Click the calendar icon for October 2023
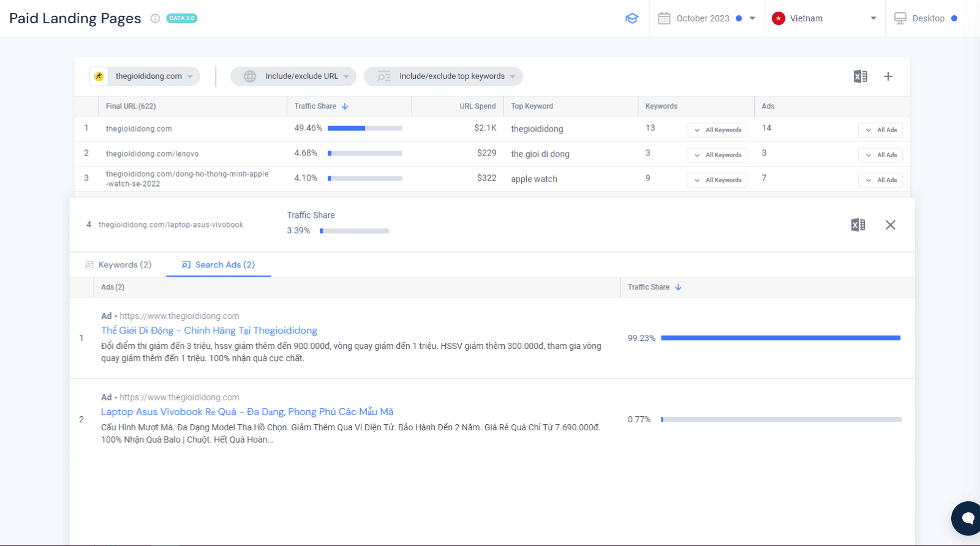This screenshot has height=546, width=980. pos(664,18)
